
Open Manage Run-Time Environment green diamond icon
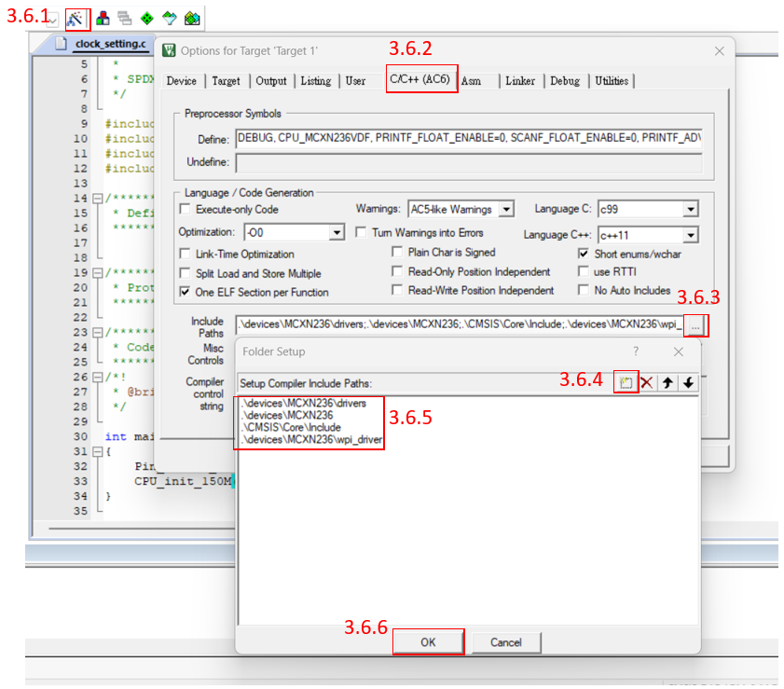coord(146,18)
